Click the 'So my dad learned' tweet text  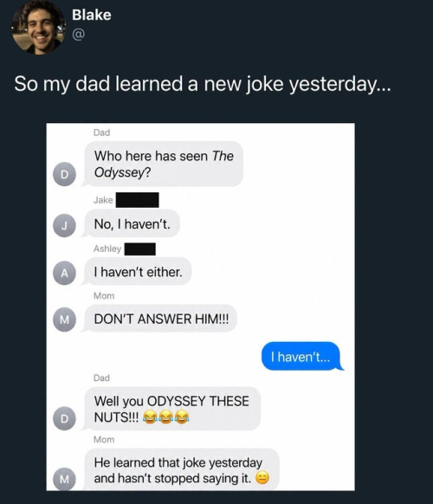[x=203, y=84]
